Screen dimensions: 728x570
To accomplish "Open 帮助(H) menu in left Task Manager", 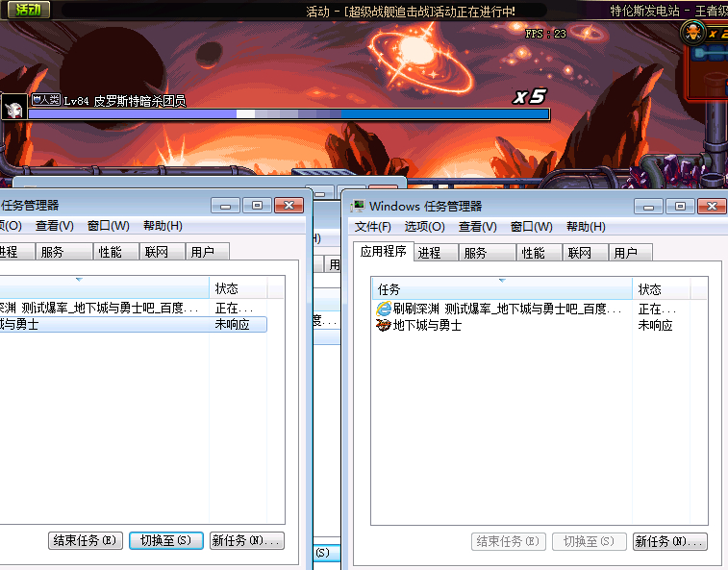I will 163,226.
